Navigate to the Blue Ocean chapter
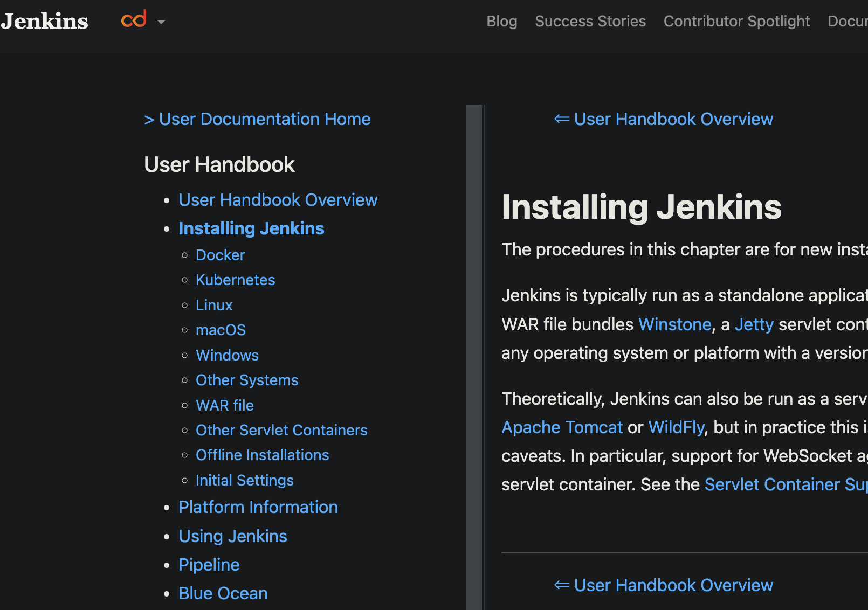This screenshot has height=610, width=868. tap(223, 593)
